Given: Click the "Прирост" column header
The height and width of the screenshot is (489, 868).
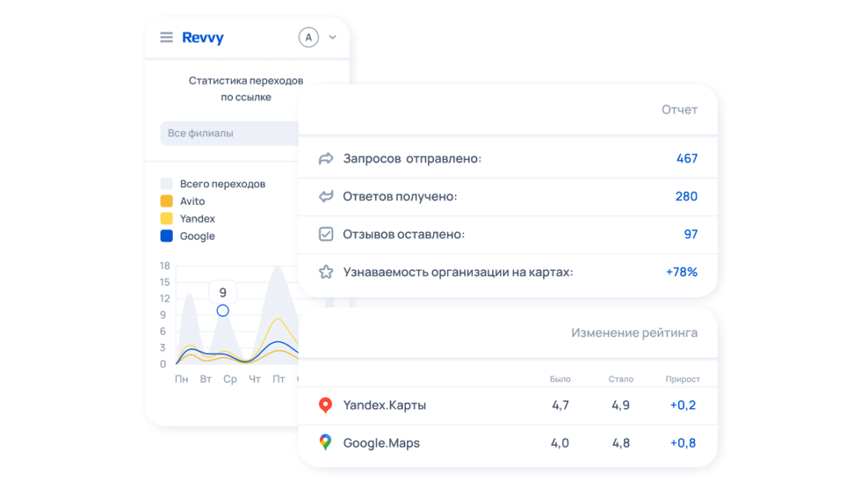Looking at the screenshot, I should tap(682, 380).
